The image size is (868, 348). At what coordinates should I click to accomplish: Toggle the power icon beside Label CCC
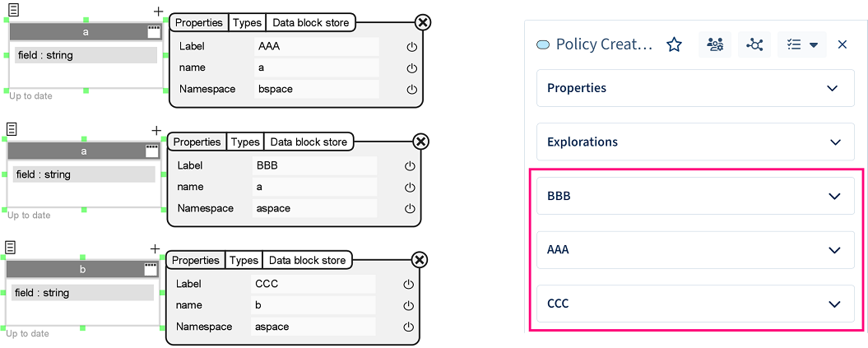[x=407, y=285]
